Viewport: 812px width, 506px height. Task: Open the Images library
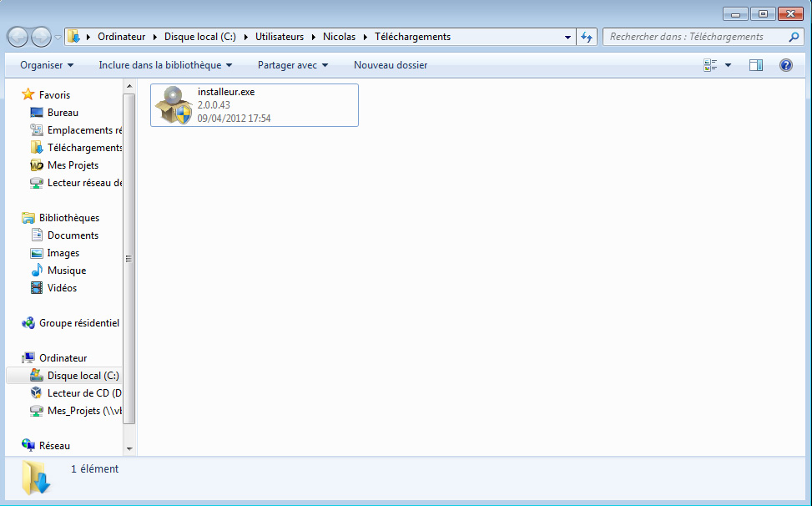point(63,253)
